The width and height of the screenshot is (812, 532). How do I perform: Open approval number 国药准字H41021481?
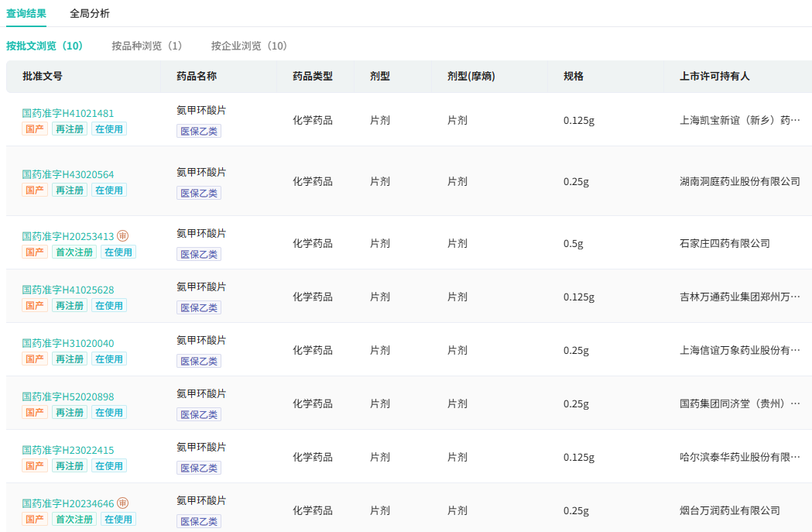tap(68, 114)
